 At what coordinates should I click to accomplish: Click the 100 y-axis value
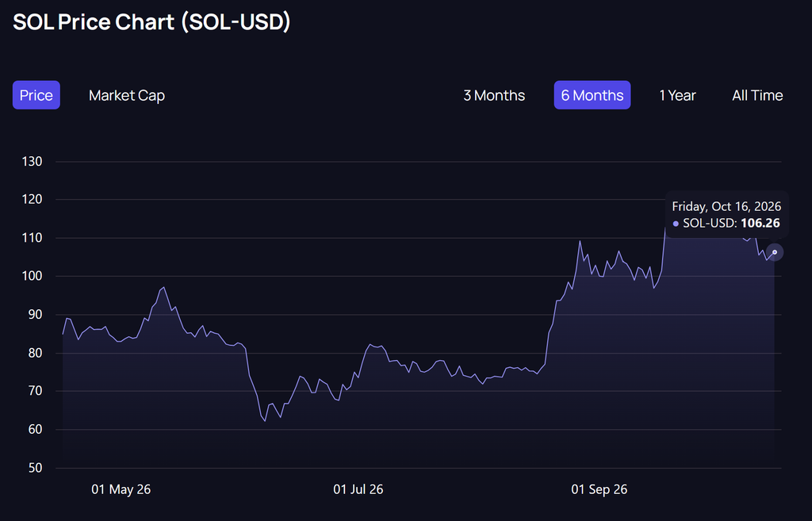(x=32, y=276)
